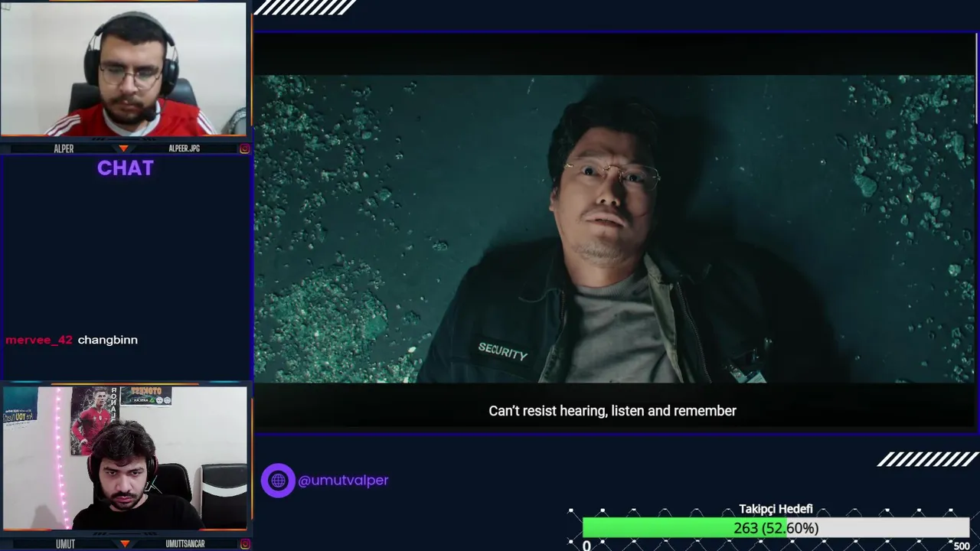Select the UMUT name label

[x=65, y=544]
